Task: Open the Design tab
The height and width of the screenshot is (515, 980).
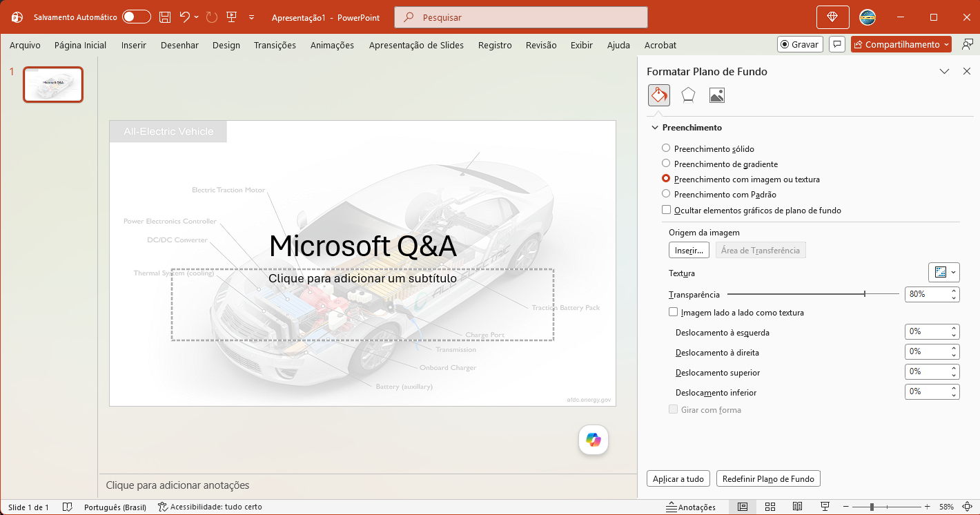Action: tap(226, 45)
